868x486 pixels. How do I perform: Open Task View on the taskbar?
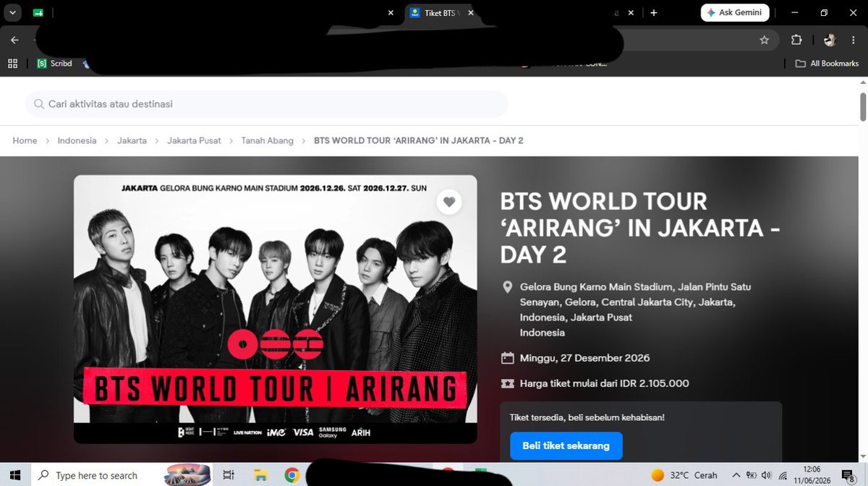click(x=229, y=475)
